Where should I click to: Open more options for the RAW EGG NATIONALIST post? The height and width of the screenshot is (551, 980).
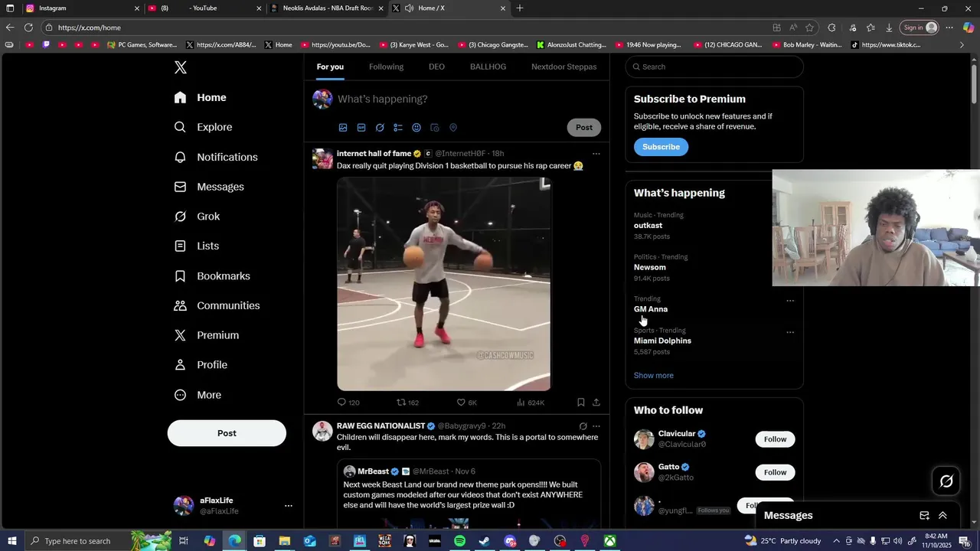[596, 426]
